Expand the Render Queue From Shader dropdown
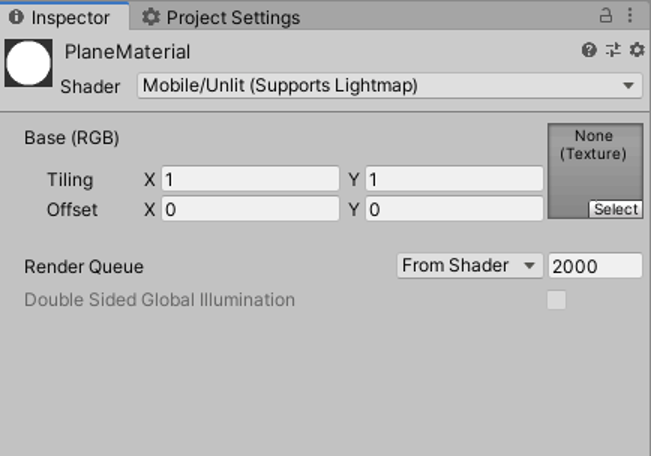 pos(469,266)
